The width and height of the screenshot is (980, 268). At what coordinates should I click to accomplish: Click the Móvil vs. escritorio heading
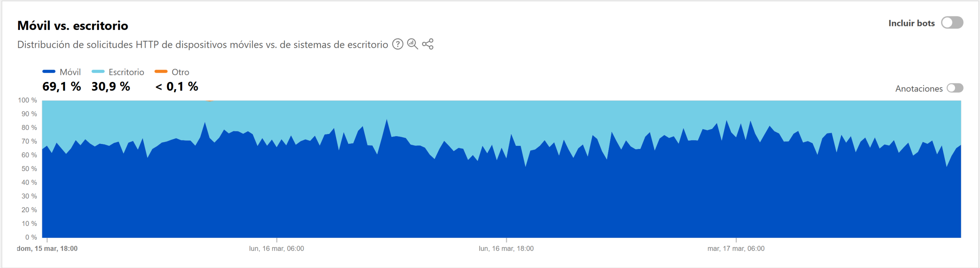(73, 26)
